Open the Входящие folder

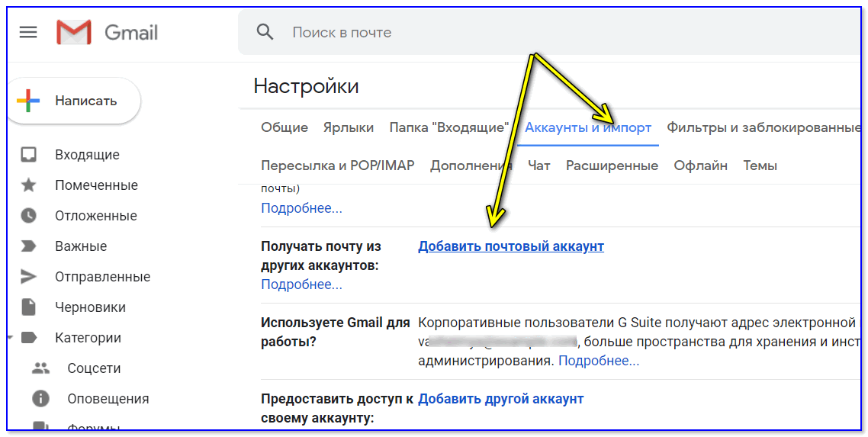click(87, 155)
